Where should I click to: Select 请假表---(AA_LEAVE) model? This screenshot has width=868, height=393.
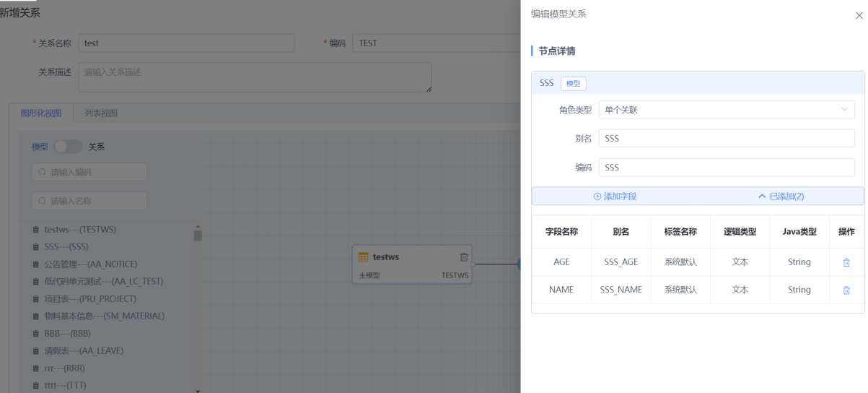click(x=84, y=351)
